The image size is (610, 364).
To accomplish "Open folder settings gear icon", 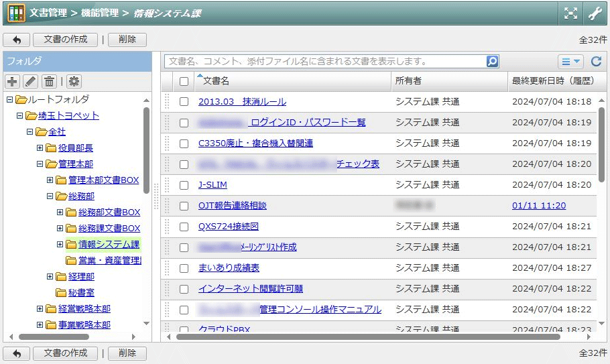I will pos(74,81).
